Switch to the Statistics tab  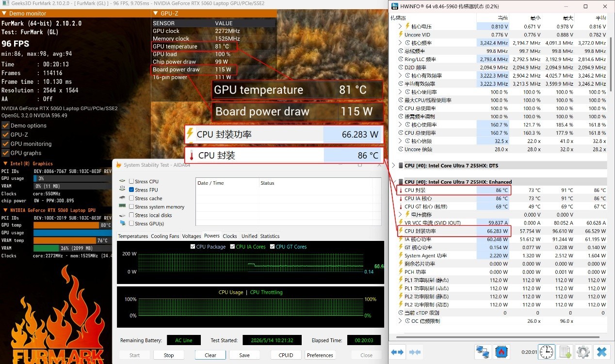[x=270, y=236]
